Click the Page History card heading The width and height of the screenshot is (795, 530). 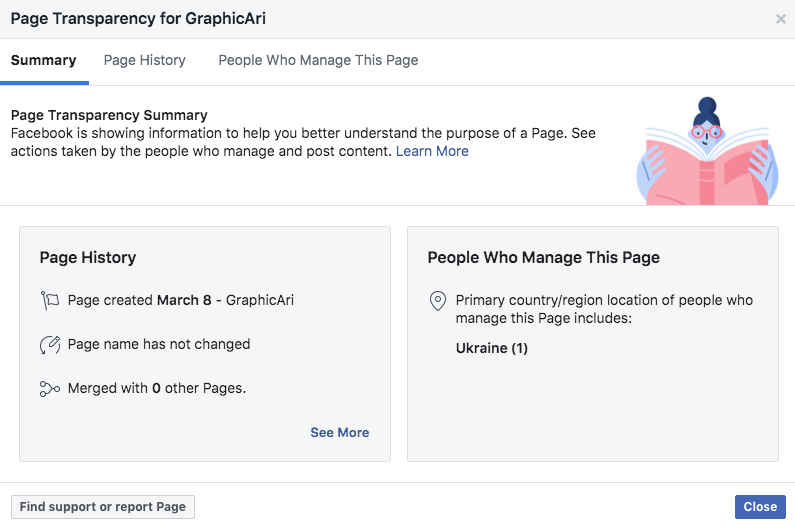point(88,258)
